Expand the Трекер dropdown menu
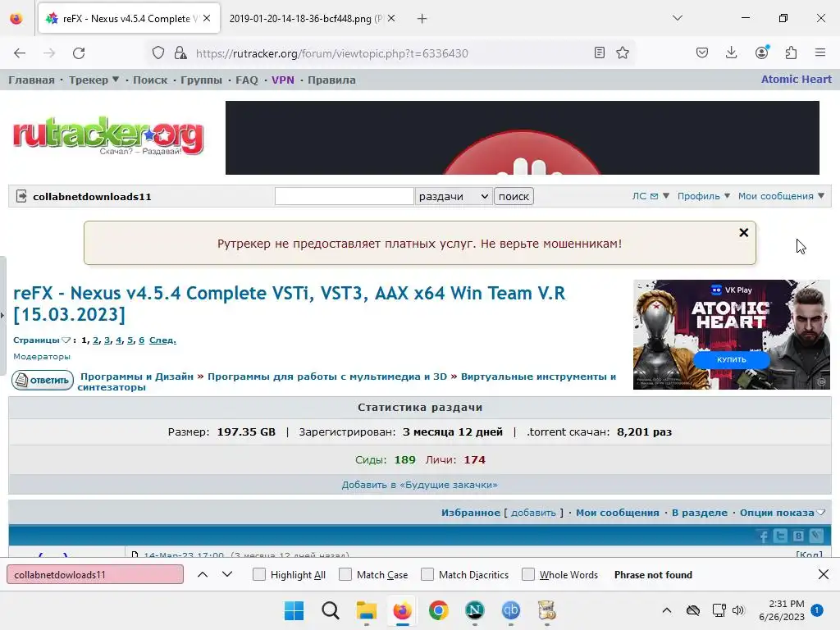Image resolution: width=840 pixels, height=630 pixels. coord(94,80)
